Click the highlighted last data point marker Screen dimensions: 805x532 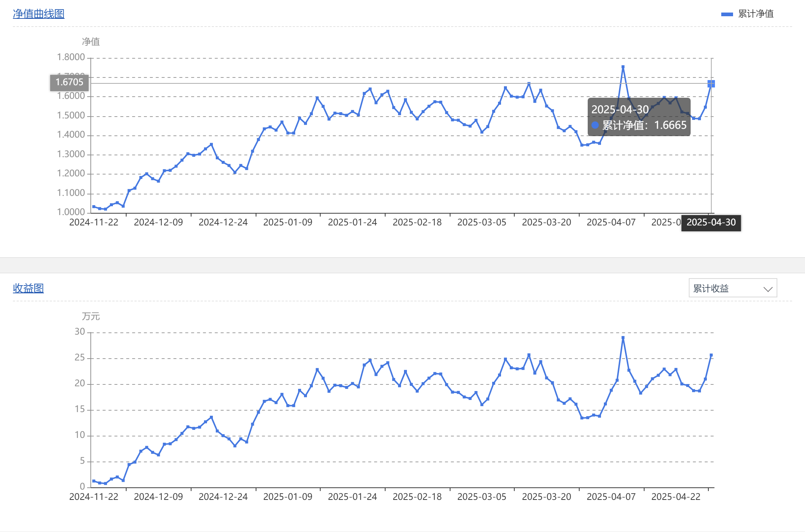711,84
